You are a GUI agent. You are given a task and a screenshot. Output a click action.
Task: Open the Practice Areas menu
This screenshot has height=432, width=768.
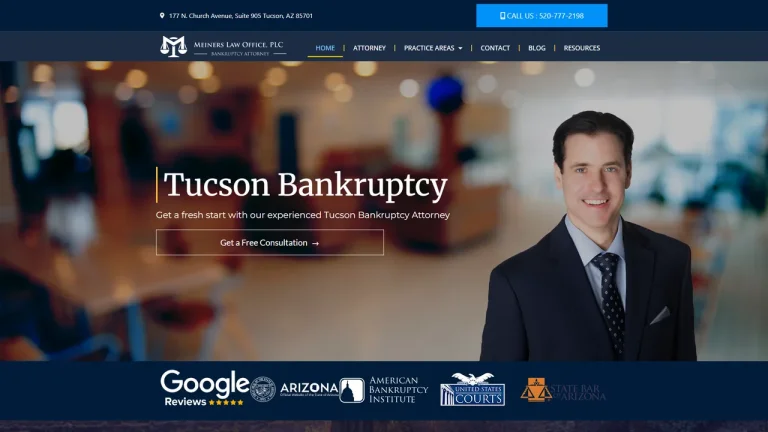point(429,48)
